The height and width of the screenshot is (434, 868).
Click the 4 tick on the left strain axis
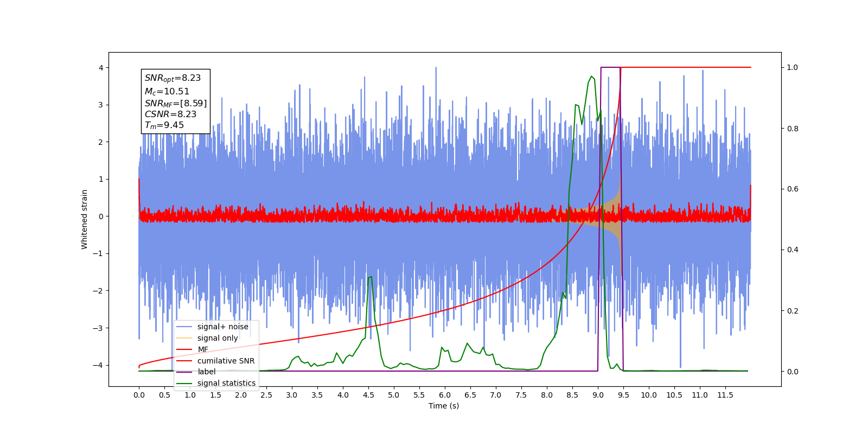pos(100,68)
